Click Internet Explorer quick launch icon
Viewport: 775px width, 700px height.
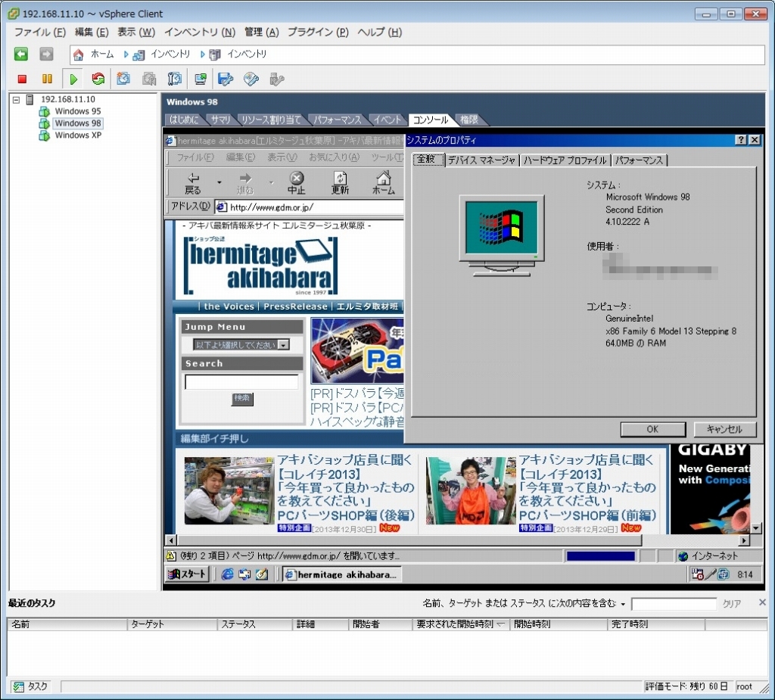[227, 574]
